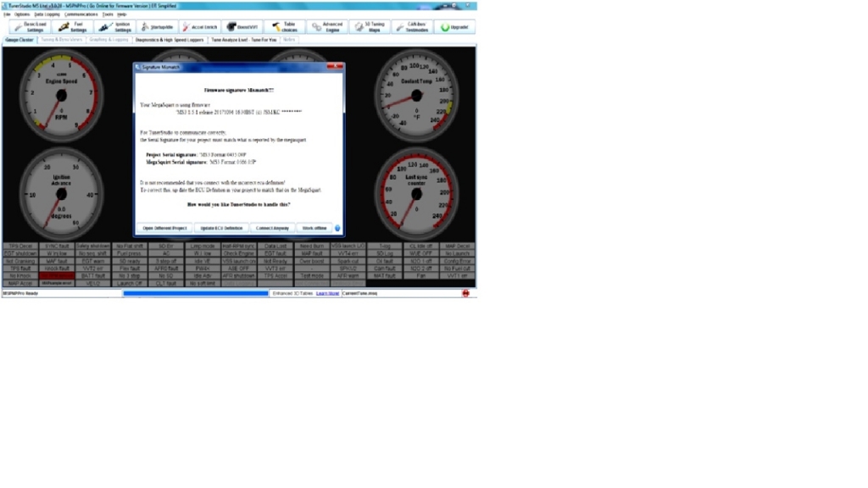Image resolution: width=868 pixels, height=488 pixels.
Task: Switch to the Gauge Cluster tab
Action: pos(19,40)
